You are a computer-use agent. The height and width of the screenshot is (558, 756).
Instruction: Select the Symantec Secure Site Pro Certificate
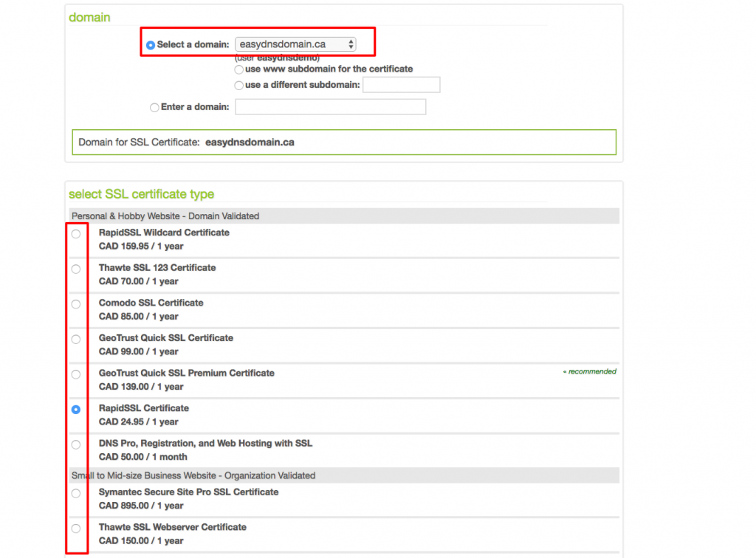[76, 493]
